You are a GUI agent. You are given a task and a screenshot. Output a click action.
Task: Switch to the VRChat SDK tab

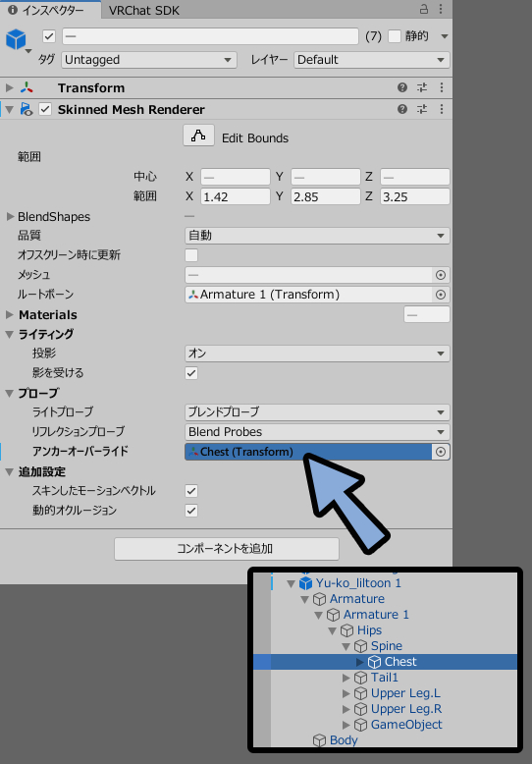tap(144, 10)
